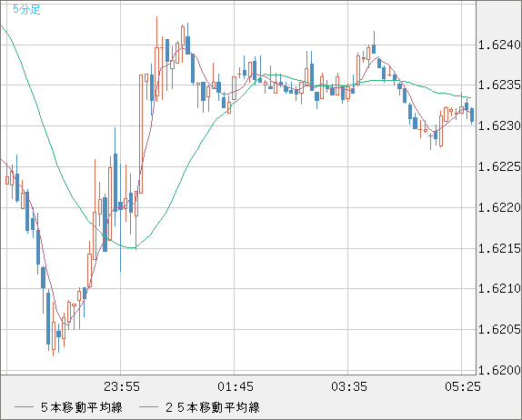This screenshot has height=420, width=522.
Task: Click the 5分足 timeframe label
Action: [26, 9]
